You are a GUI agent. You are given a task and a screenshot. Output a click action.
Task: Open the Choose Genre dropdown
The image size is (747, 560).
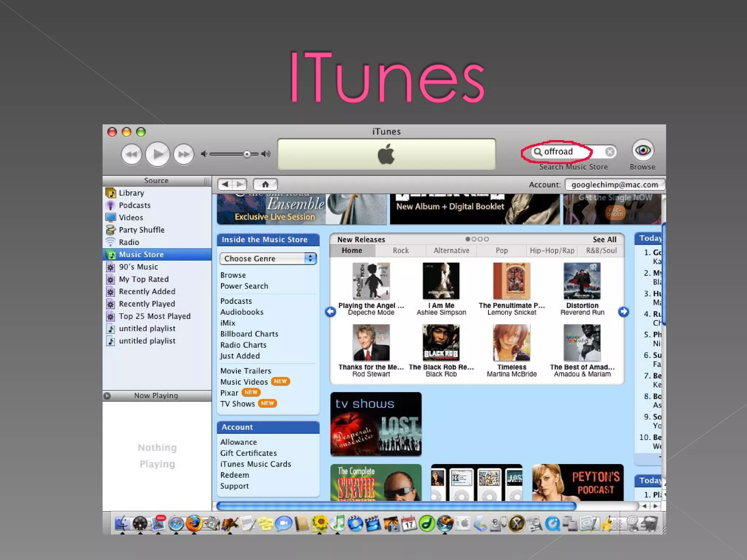[x=268, y=258]
